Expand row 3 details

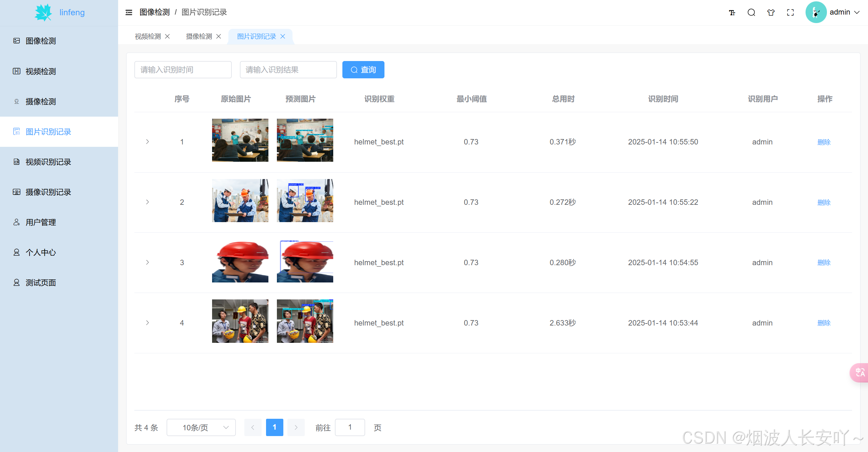click(x=147, y=262)
